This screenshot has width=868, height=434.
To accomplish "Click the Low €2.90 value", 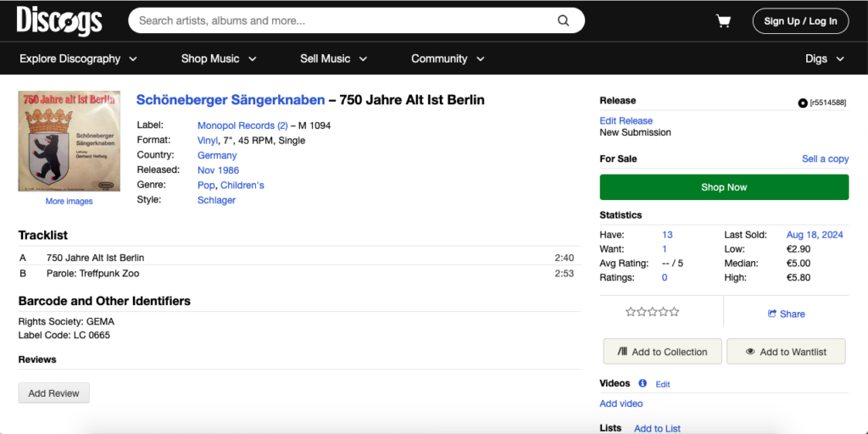I will tap(798, 249).
